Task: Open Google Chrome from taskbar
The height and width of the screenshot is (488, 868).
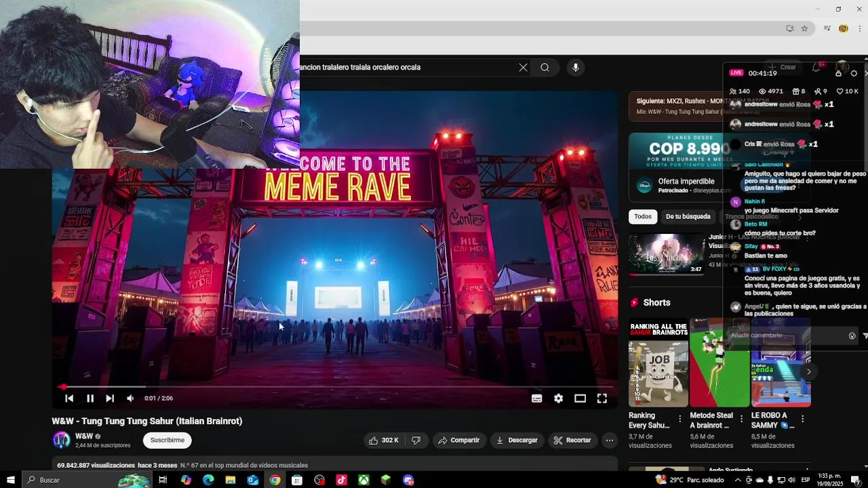Action: [275, 480]
